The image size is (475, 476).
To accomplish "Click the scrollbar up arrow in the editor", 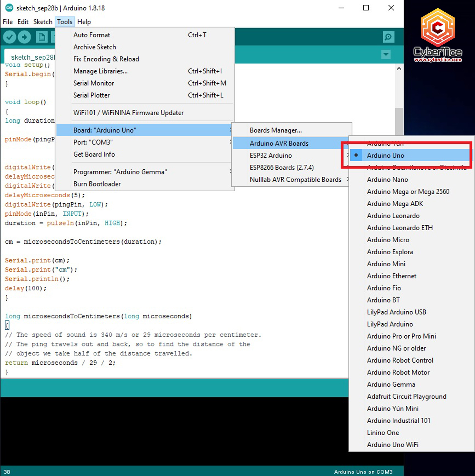I will click(x=399, y=68).
